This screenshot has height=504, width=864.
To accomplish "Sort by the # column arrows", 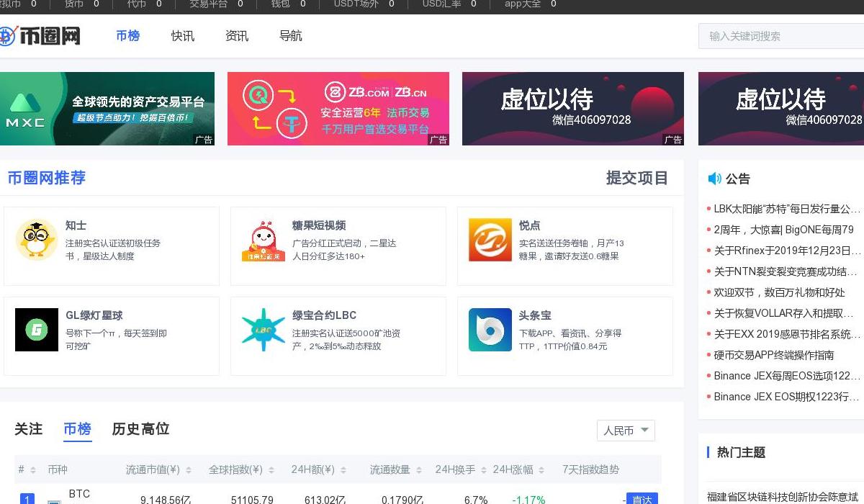I will coord(32,470).
